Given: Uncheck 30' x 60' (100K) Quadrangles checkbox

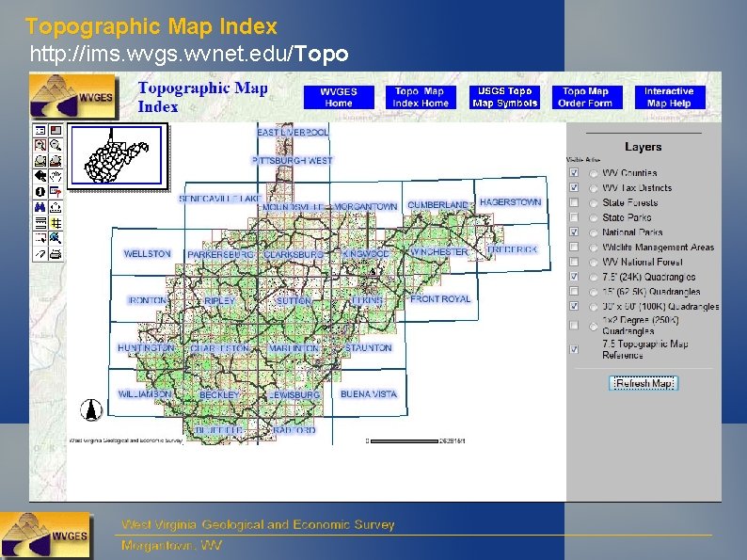Looking at the screenshot, I should click(574, 306).
